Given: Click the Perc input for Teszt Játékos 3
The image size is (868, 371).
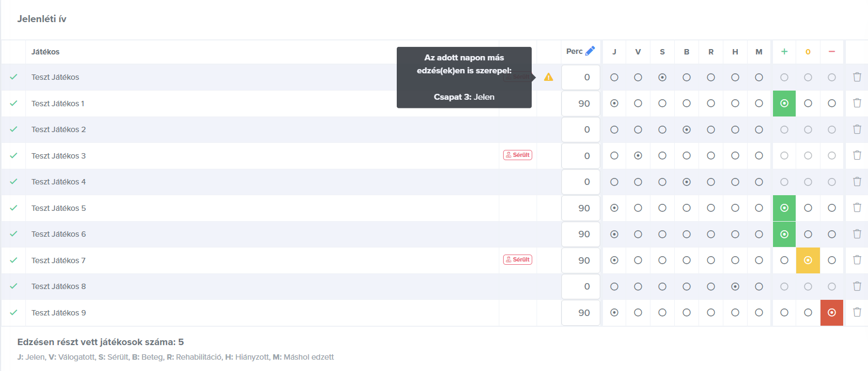Looking at the screenshot, I should coord(581,156).
